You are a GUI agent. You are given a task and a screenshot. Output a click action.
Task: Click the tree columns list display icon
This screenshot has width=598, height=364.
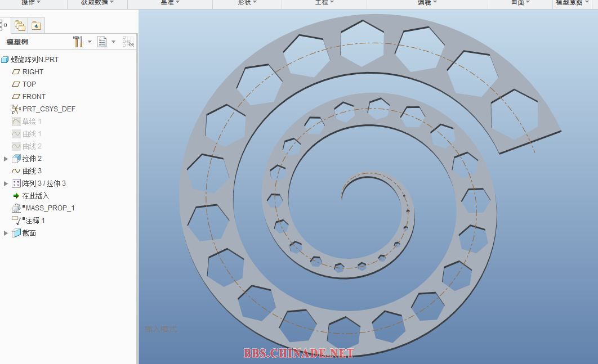point(102,42)
